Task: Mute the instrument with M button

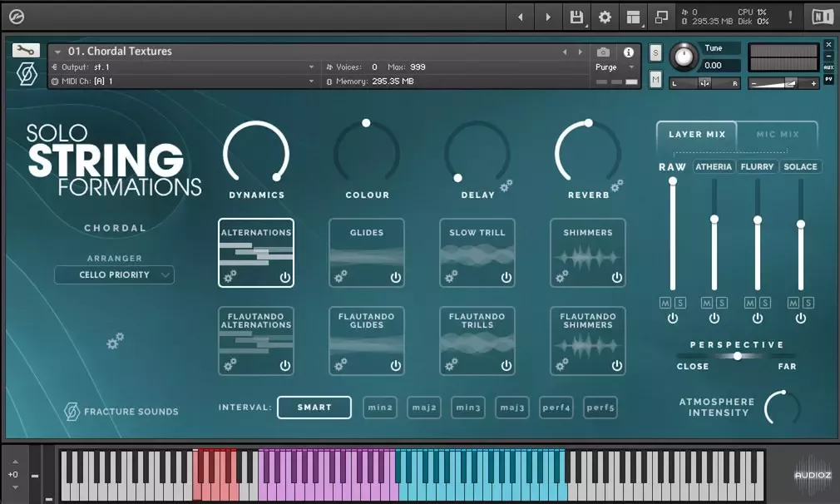Action: pyautogui.click(x=655, y=80)
